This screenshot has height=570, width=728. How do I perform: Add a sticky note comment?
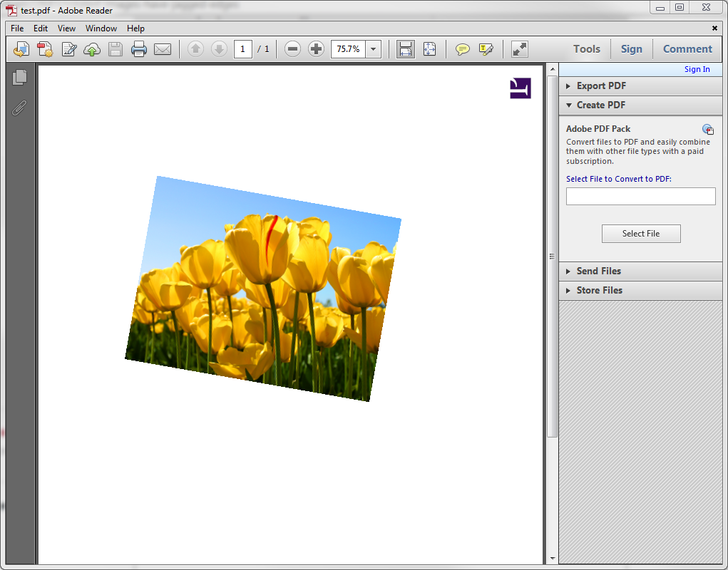coord(463,49)
